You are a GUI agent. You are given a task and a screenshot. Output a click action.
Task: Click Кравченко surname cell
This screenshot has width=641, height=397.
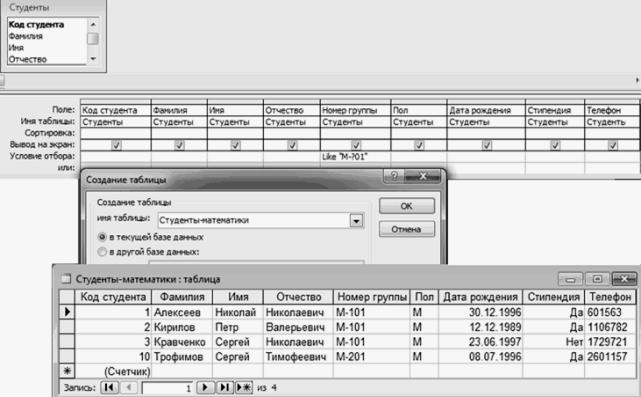[x=182, y=342]
